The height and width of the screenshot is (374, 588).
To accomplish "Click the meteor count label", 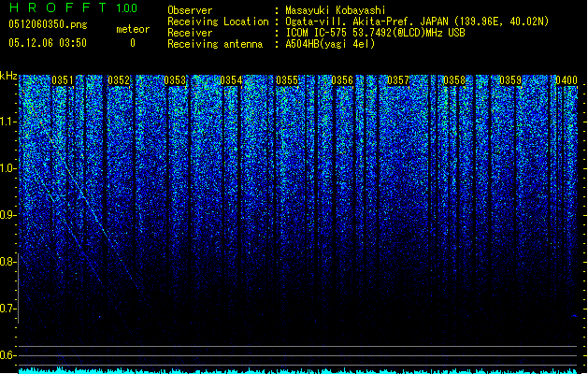I will [x=133, y=29].
